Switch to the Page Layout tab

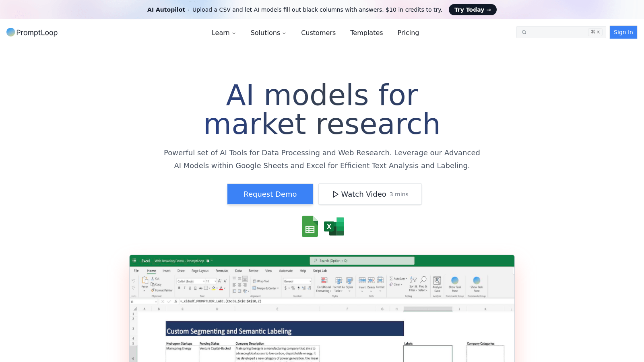click(200, 271)
